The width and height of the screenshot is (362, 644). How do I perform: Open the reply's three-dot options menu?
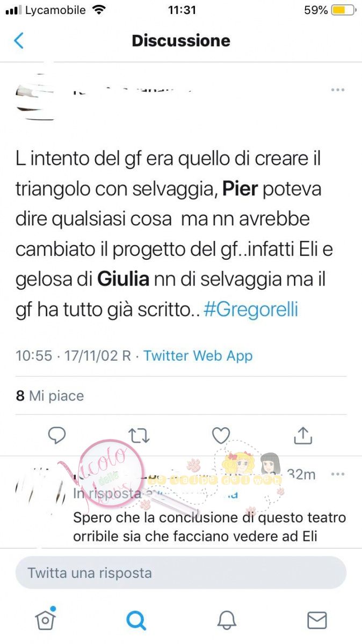337,474
